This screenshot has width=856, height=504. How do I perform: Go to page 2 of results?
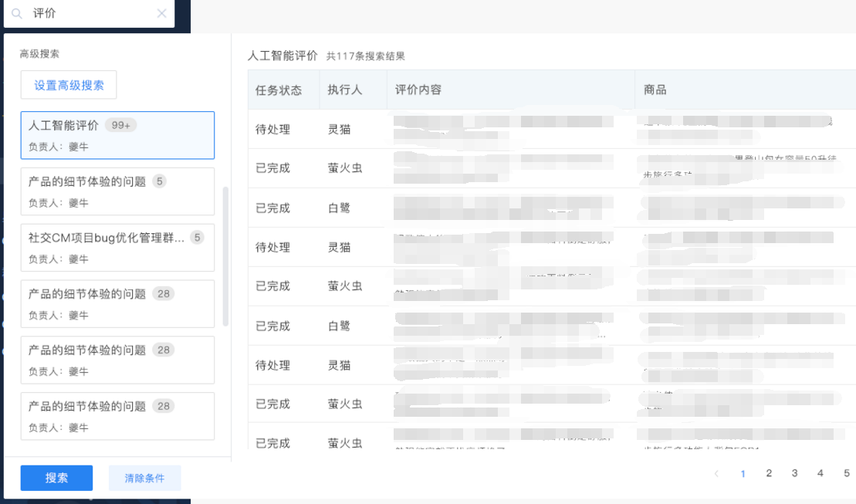pyautogui.click(x=769, y=473)
